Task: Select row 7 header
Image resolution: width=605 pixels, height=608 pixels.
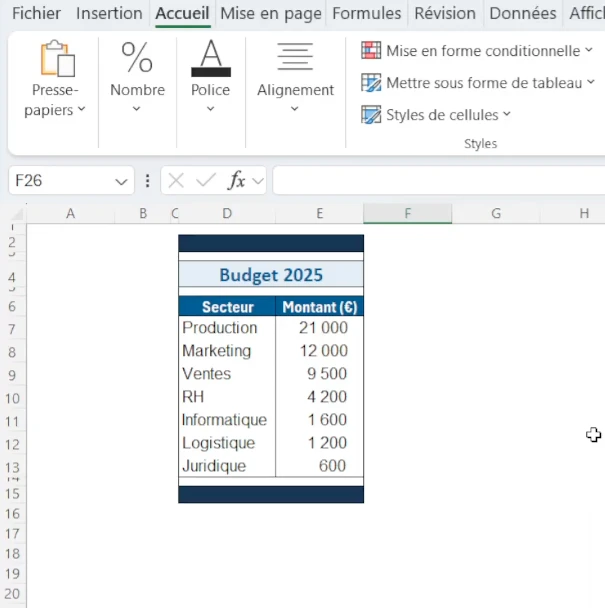Action: click(12, 329)
